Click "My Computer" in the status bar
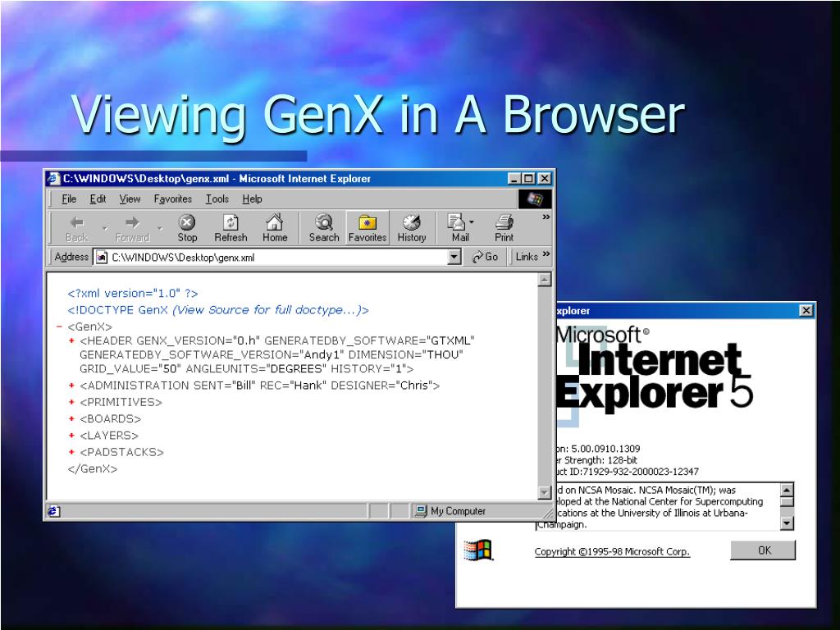Image resolution: width=840 pixels, height=630 pixels. [458, 511]
